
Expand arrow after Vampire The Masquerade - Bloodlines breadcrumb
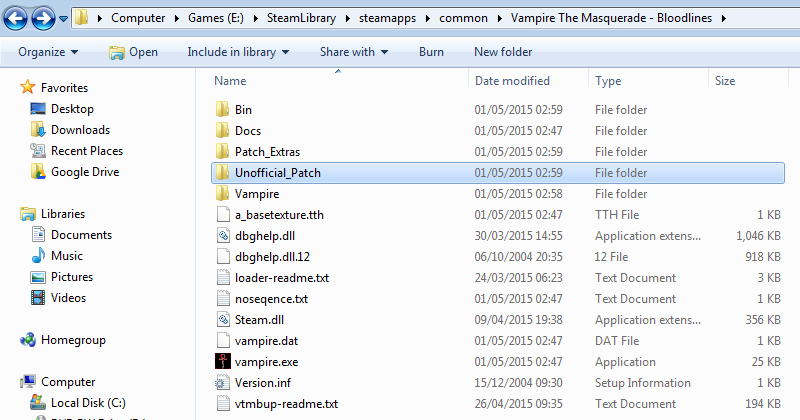coord(723,18)
